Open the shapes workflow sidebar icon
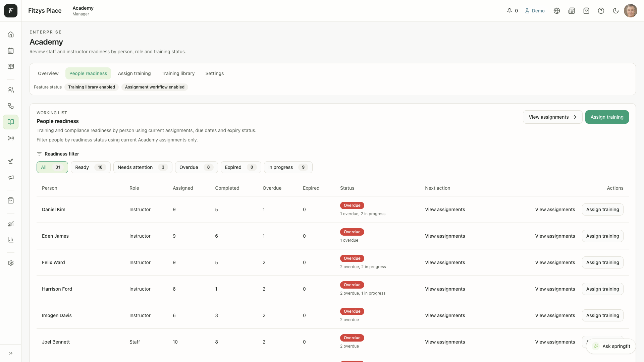 tap(11, 106)
